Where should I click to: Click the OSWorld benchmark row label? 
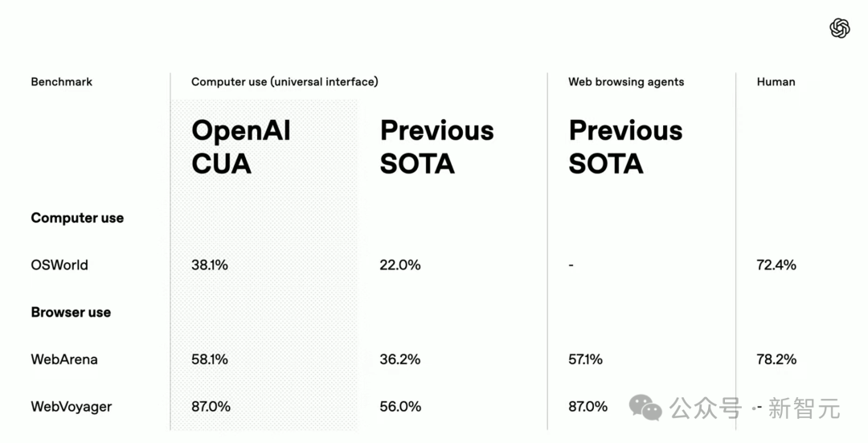click(59, 265)
